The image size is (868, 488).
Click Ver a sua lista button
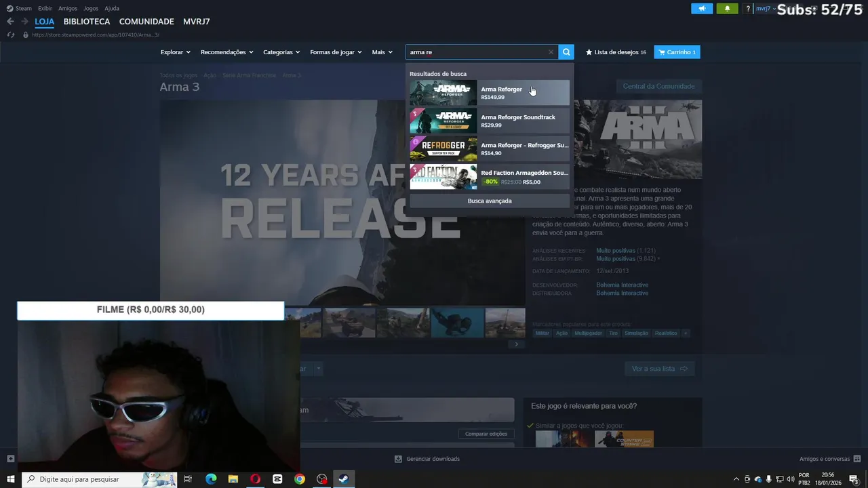tap(660, 369)
